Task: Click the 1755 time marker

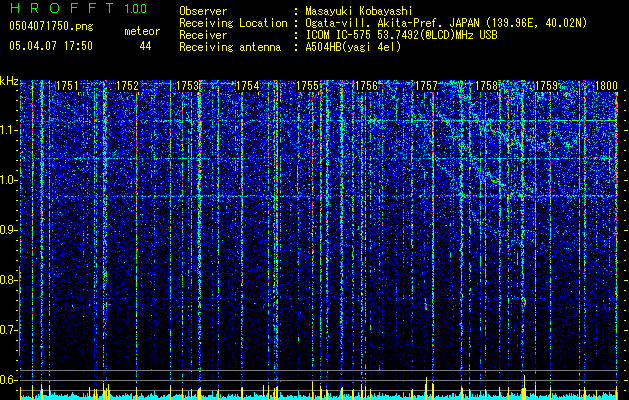Action: (307, 86)
